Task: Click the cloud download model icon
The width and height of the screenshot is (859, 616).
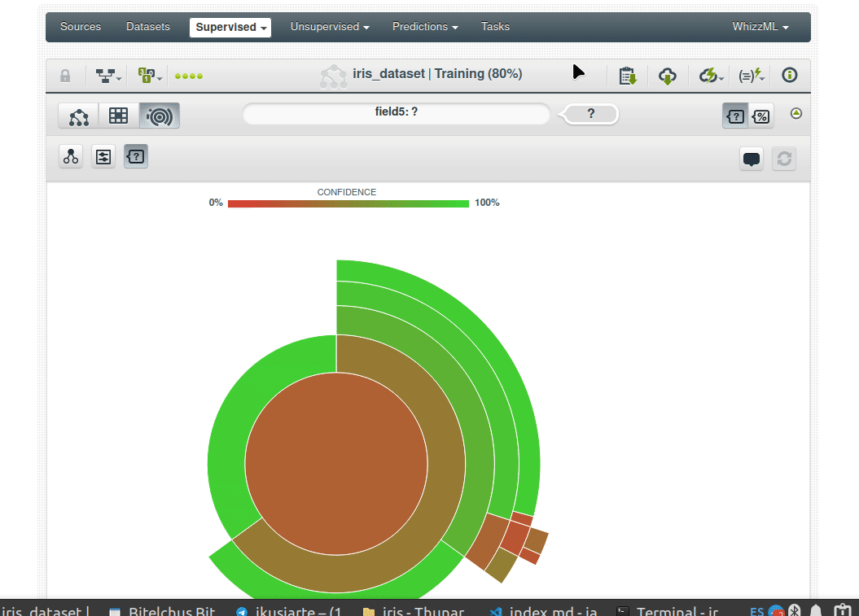Action: coord(668,76)
